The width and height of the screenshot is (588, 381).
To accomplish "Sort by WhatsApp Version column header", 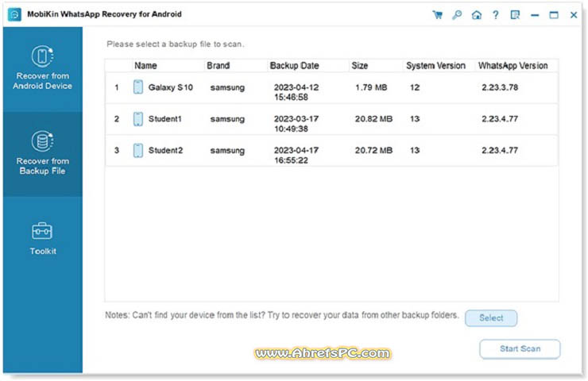I will (x=513, y=66).
